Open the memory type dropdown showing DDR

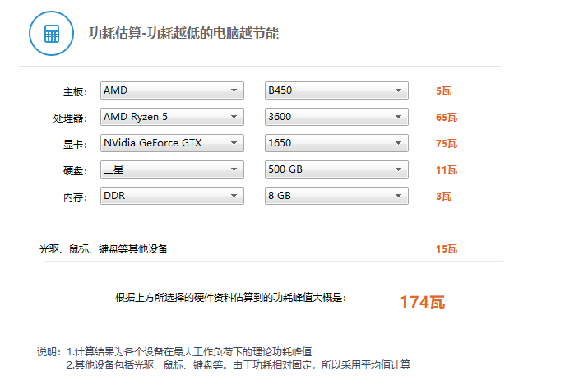(172, 196)
